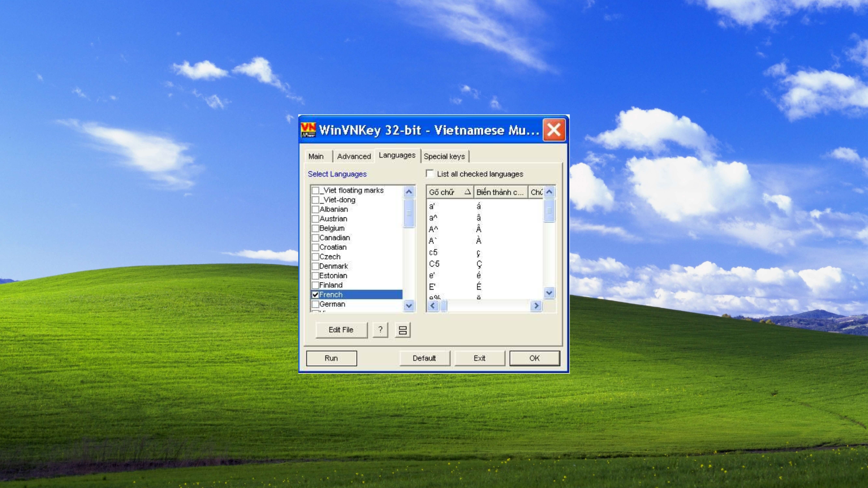Click the WinVNKey title bar icon
This screenshot has height=488, width=868.
point(308,130)
